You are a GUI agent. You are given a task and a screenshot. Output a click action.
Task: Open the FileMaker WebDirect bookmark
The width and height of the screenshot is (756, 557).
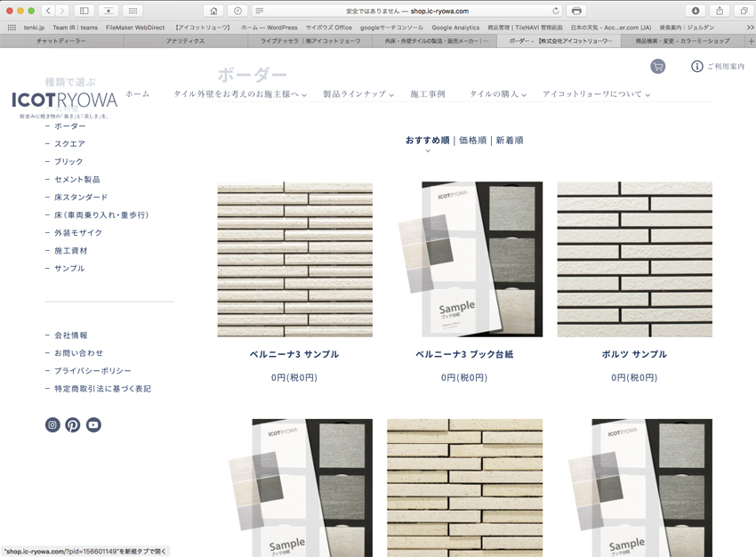[135, 28]
